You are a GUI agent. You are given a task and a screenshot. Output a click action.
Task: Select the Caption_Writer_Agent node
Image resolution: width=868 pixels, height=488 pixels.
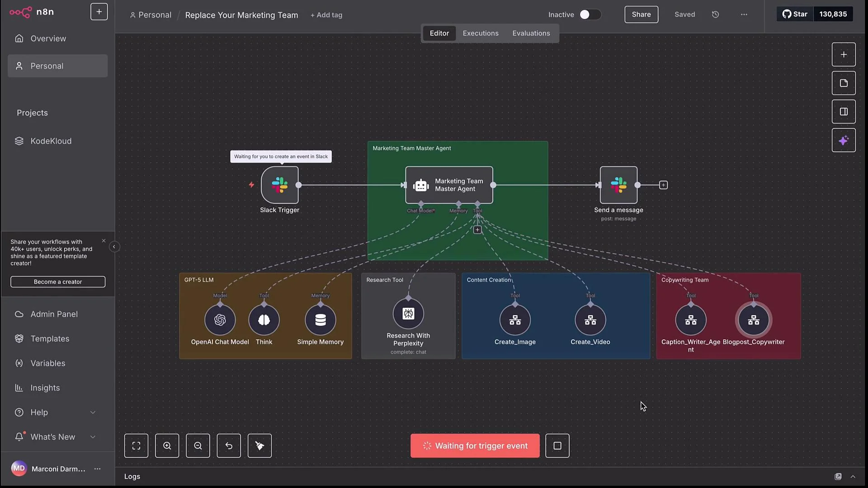[x=691, y=320]
